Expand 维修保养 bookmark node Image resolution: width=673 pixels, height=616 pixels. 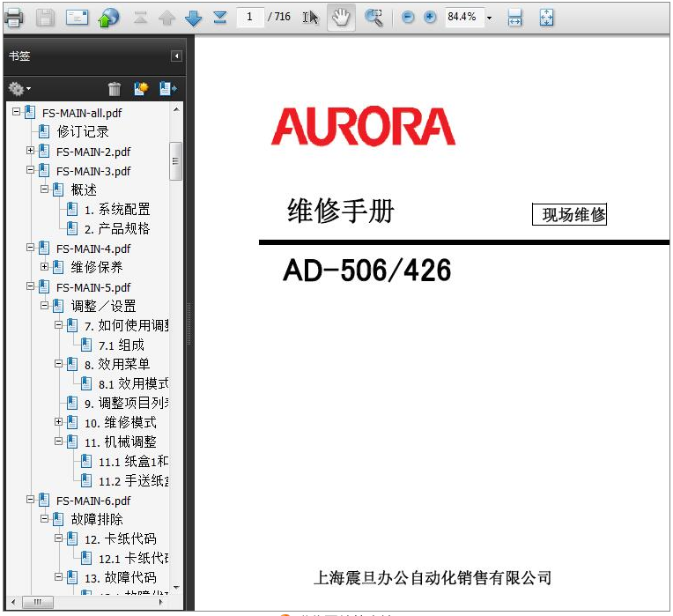(44, 266)
